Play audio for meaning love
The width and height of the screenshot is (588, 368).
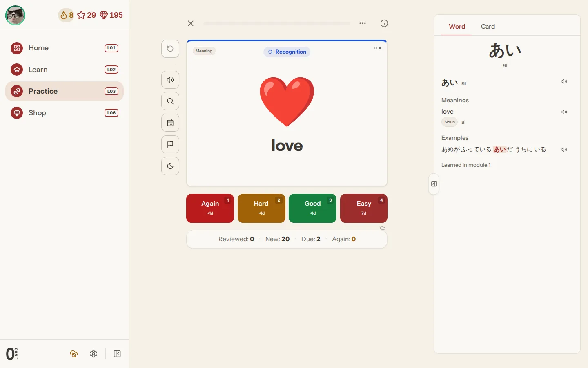[x=564, y=112]
